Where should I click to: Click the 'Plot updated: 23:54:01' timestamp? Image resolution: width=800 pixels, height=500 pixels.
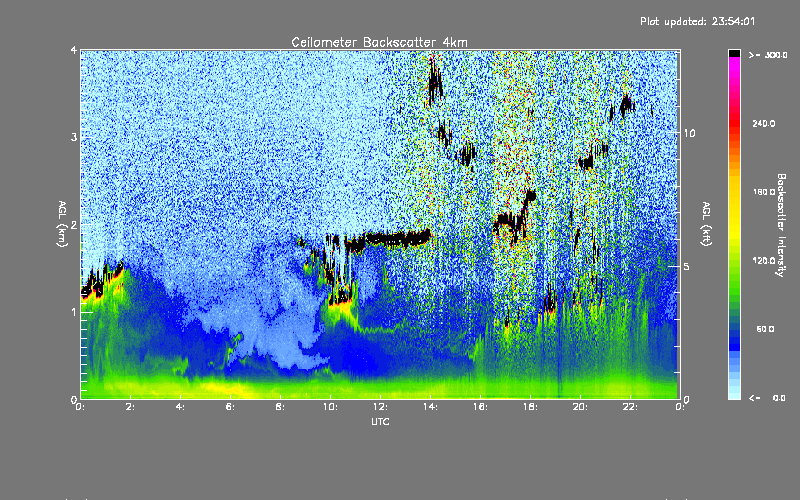point(697,21)
